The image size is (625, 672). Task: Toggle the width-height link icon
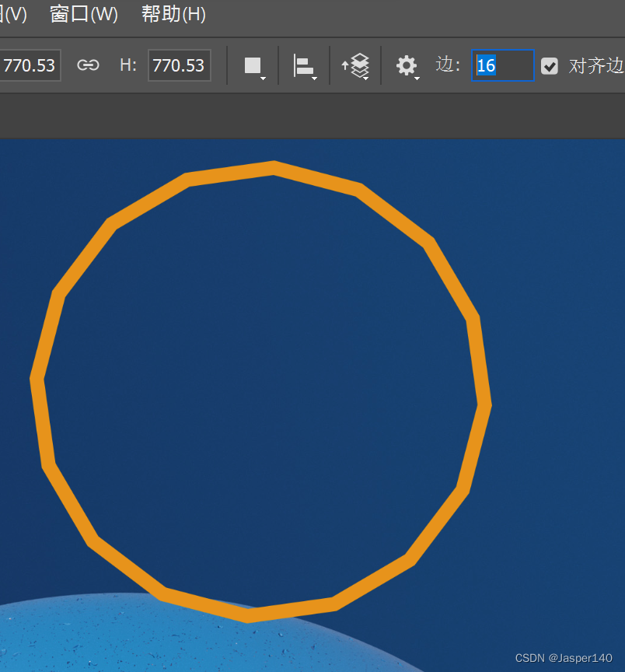click(89, 65)
